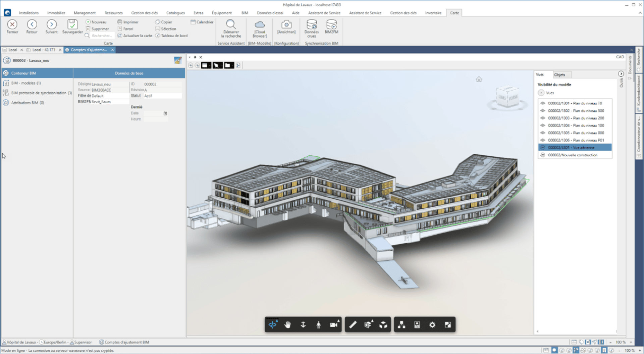644x354 pixels.
Task: Select the Measure ruler tool
Action: pyautogui.click(x=353, y=325)
